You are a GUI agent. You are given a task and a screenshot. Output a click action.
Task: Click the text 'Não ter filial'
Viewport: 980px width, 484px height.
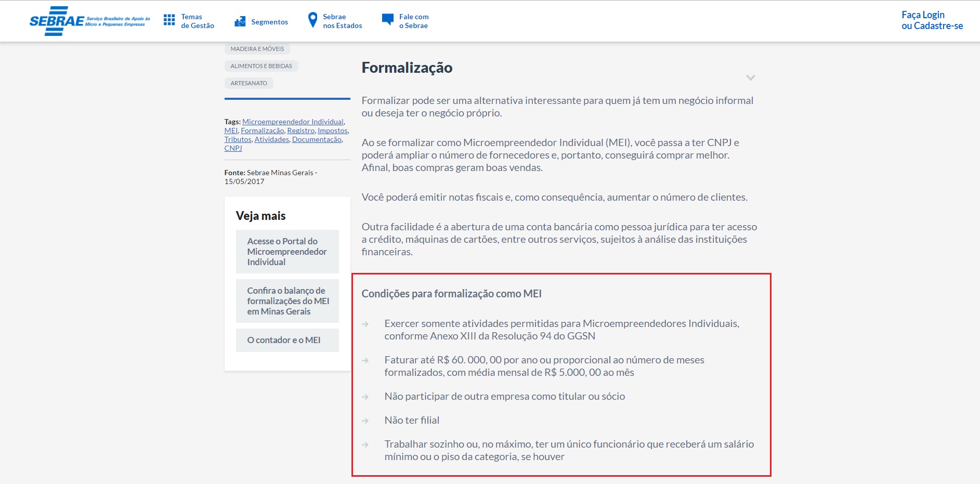click(x=412, y=420)
